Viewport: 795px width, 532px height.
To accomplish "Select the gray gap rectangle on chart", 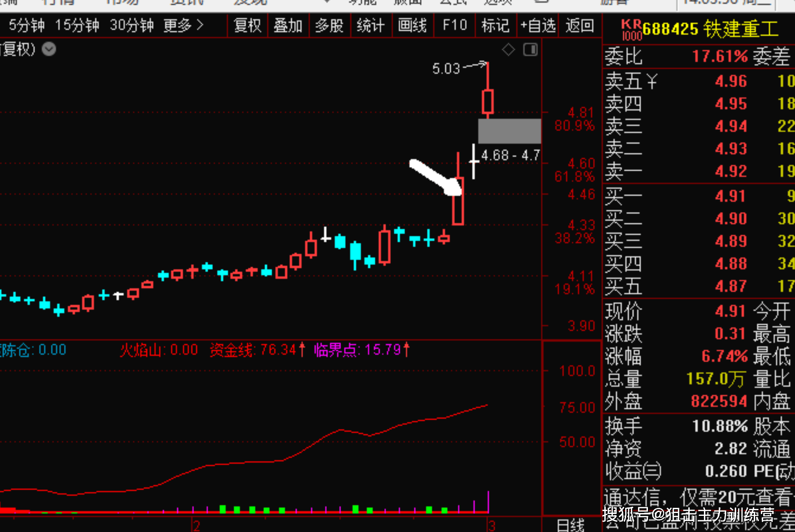I will click(x=509, y=131).
